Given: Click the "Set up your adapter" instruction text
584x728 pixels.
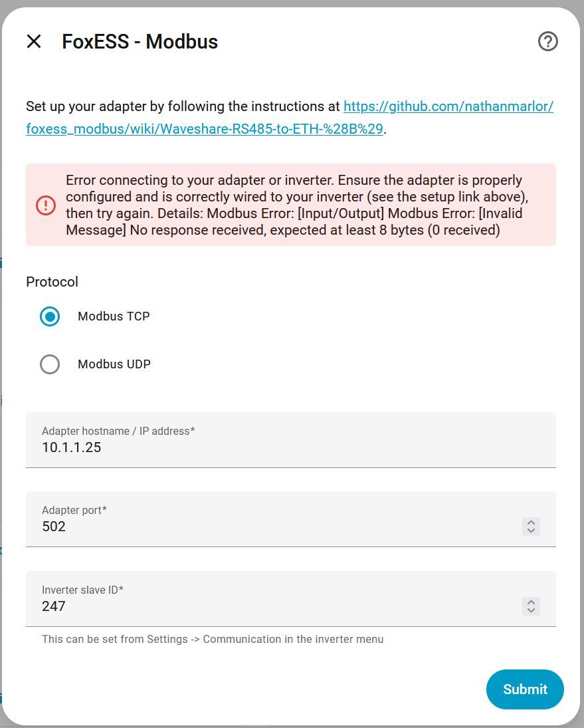Looking at the screenshot, I should click(183, 106).
